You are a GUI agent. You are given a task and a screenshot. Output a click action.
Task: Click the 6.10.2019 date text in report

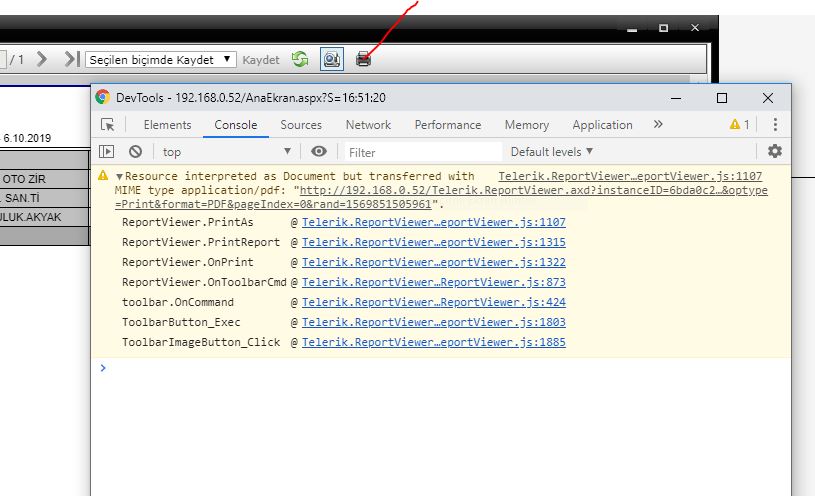27,138
